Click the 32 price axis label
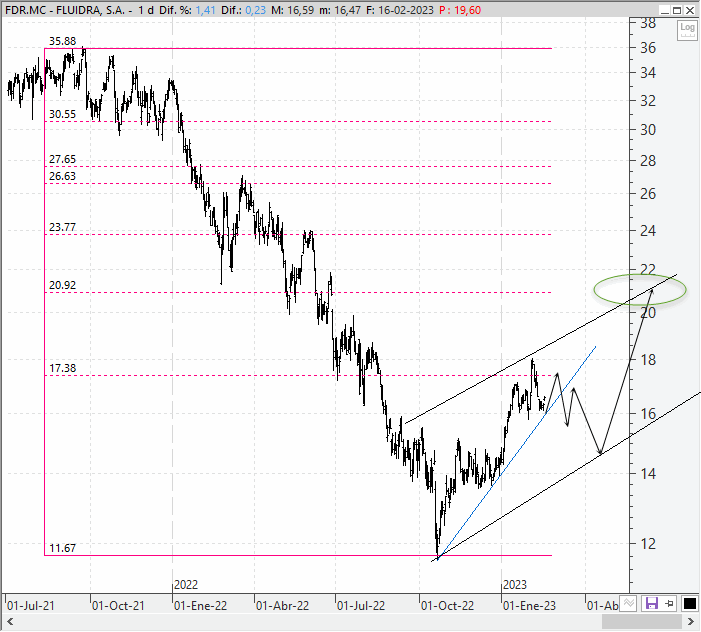Image resolution: width=701 pixels, height=632 pixels. tap(648, 101)
